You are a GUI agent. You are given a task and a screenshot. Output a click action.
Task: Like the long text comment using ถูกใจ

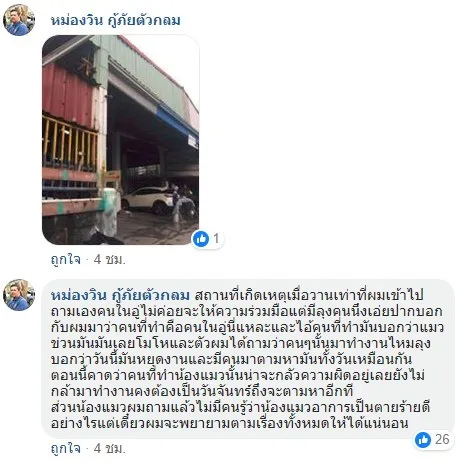66,448
